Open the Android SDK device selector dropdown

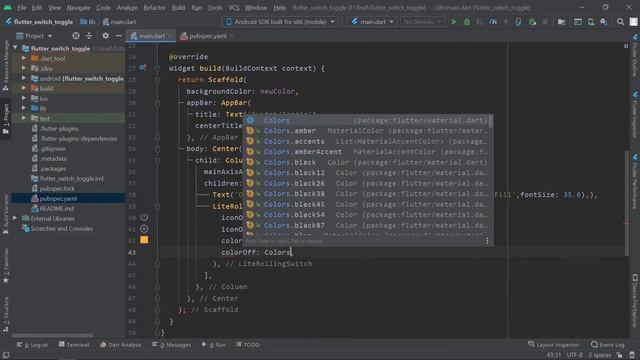click(280, 22)
